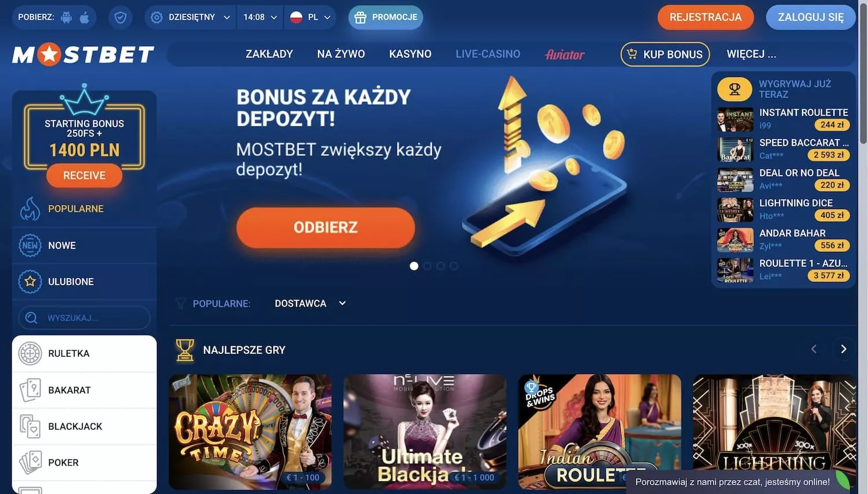Viewport: 868px width, 494px height.
Task: Open Popularne flame icon category
Action: pyautogui.click(x=30, y=208)
